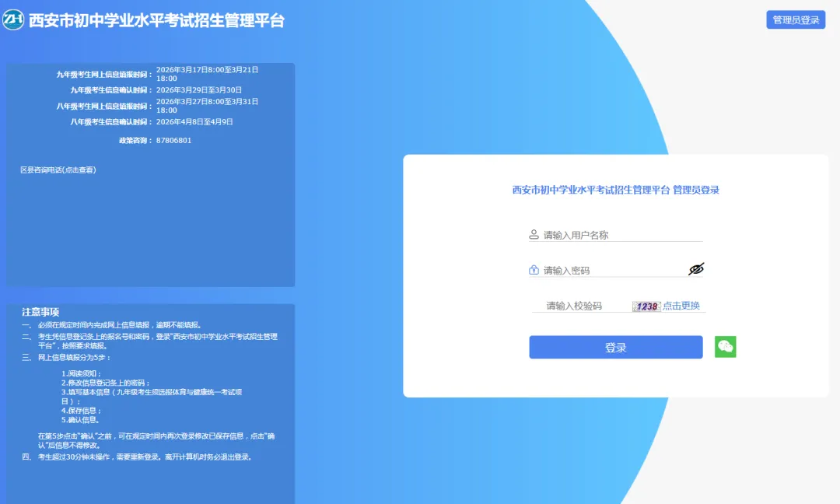Click the header title 西安市初中学业水平考试招生管理平台
This screenshot has width=840, height=504.
tap(159, 19)
